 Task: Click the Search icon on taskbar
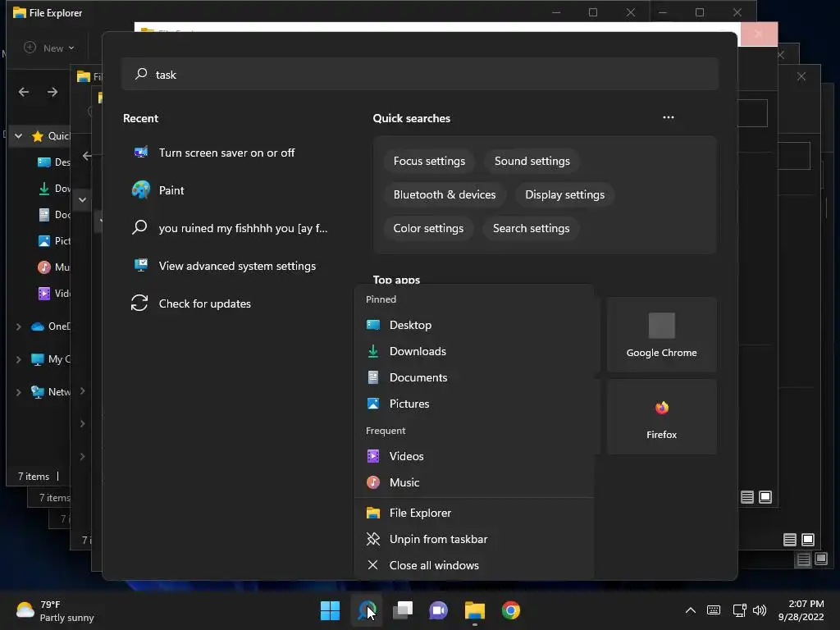(367, 610)
